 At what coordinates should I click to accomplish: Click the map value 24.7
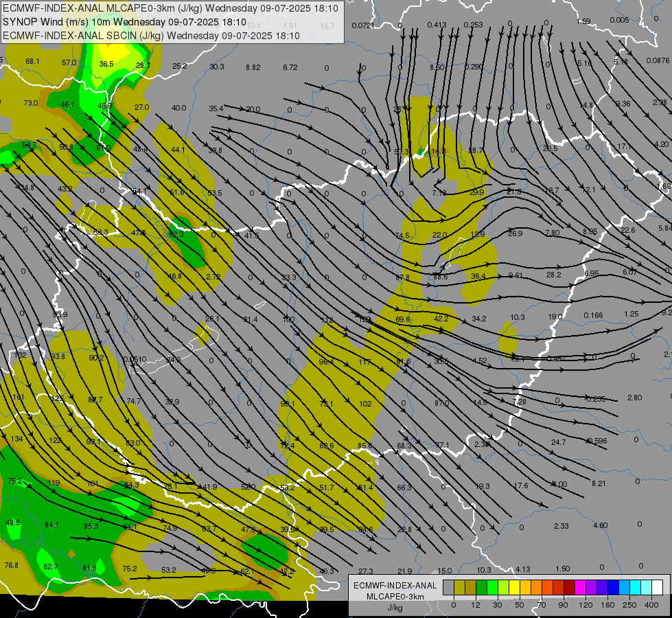[559, 442]
